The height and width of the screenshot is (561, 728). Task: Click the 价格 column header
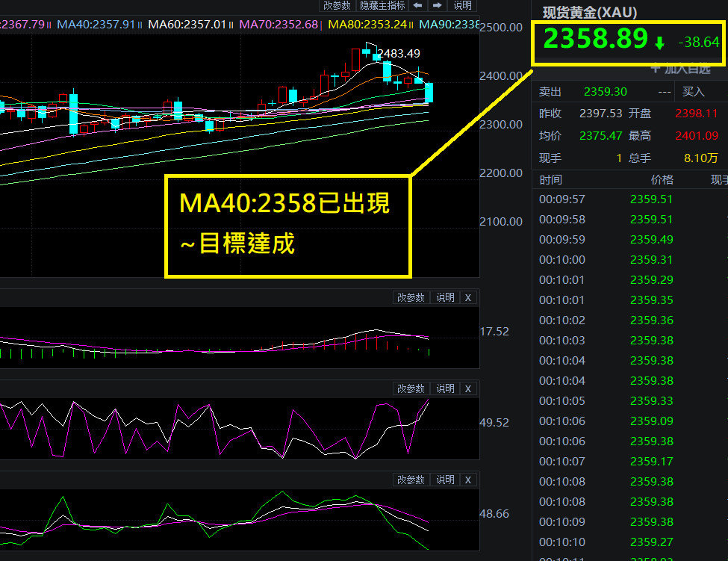click(662, 180)
